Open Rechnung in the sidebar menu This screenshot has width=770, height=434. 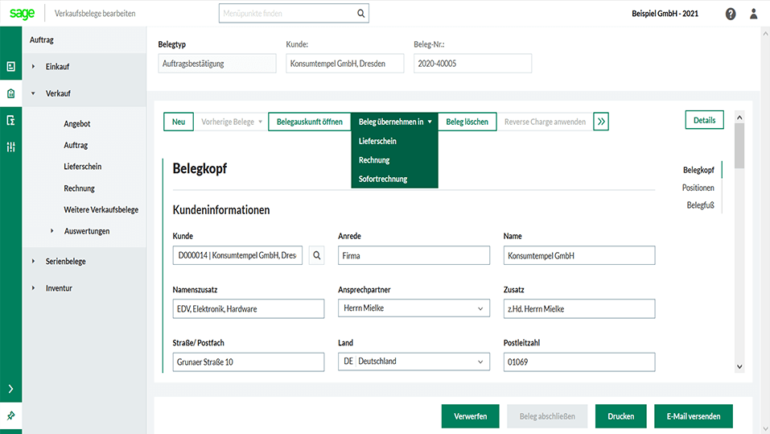(79, 188)
